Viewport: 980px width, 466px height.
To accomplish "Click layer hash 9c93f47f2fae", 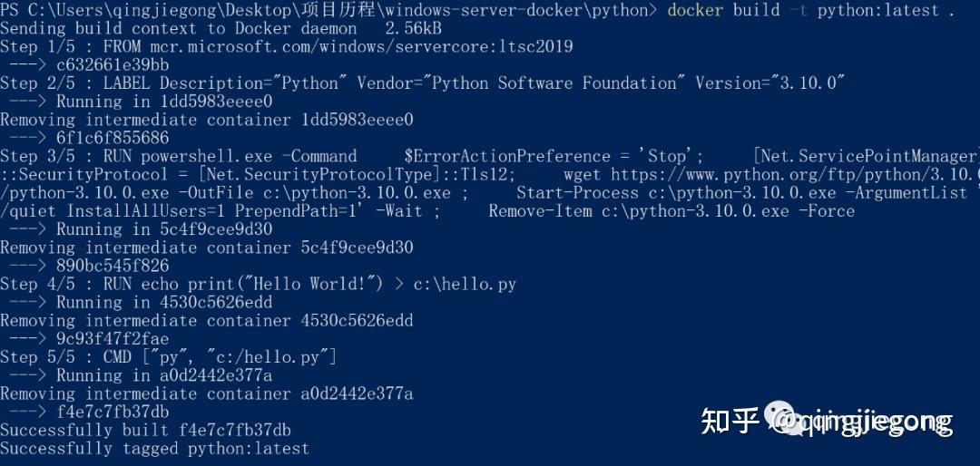I will coord(113,339).
